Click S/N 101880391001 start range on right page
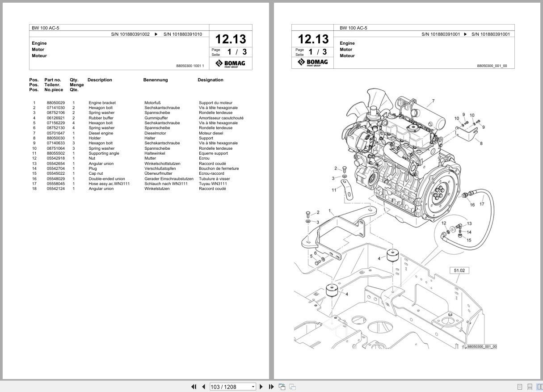This screenshot has width=543, height=392. tap(441, 34)
